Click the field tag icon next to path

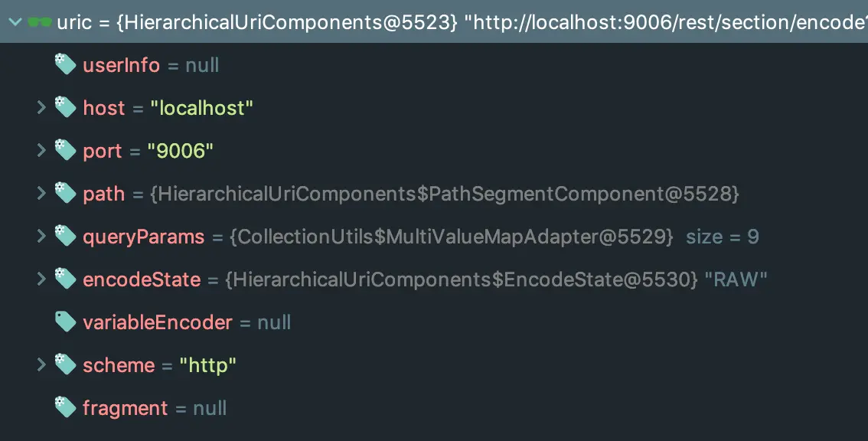65,193
